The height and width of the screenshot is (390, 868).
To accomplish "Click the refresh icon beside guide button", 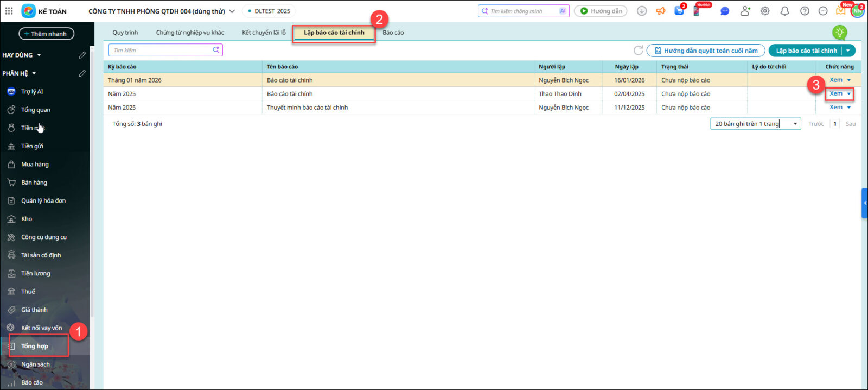I will click(x=639, y=51).
